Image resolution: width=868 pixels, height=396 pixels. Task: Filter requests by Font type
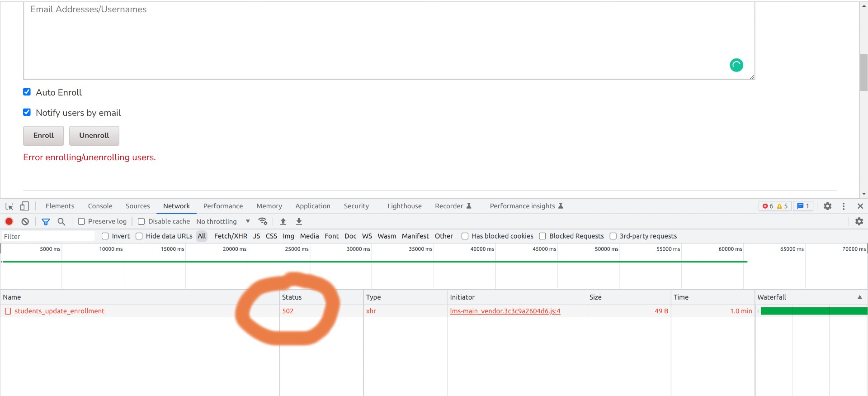331,236
